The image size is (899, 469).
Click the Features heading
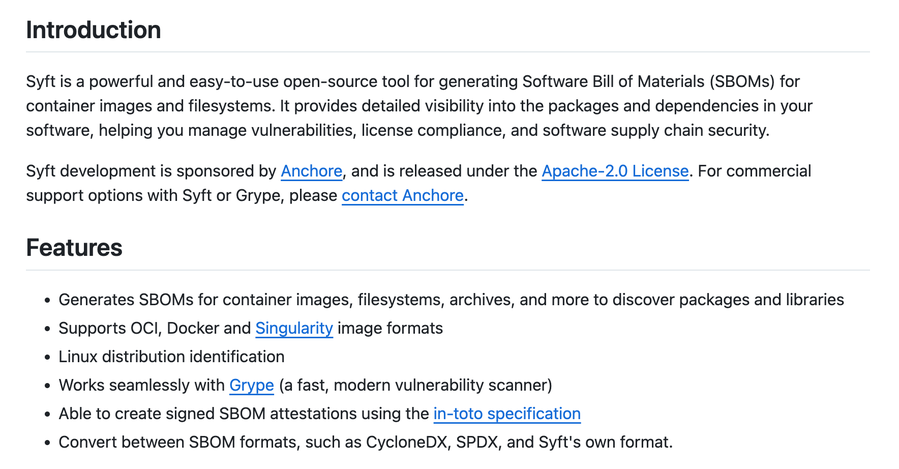click(74, 248)
